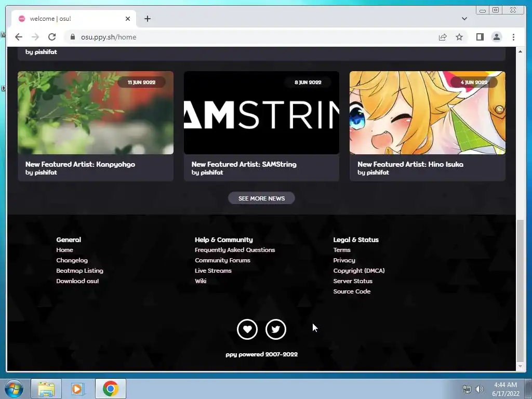Open the osu! supporter heart icon
532x399 pixels.
pos(247,329)
